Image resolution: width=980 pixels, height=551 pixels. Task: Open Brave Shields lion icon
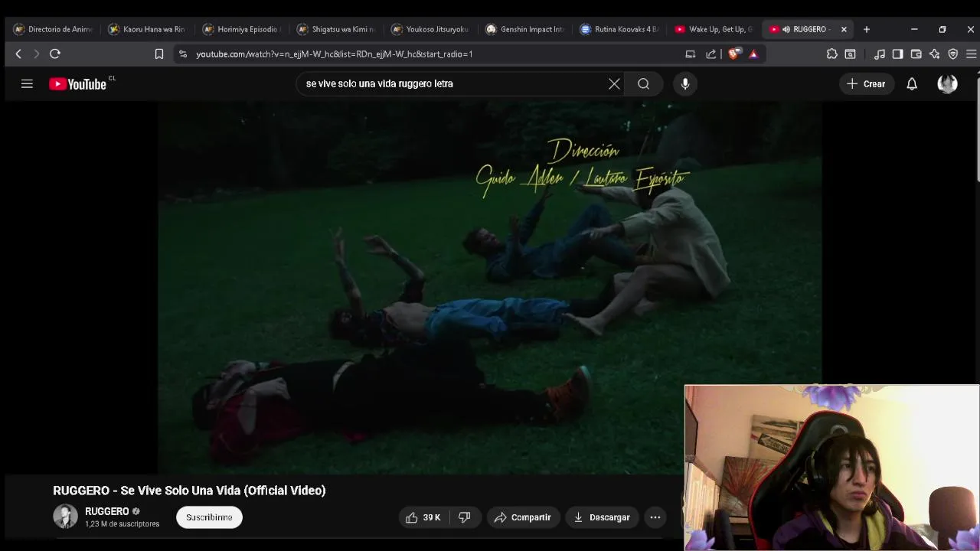tap(735, 54)
